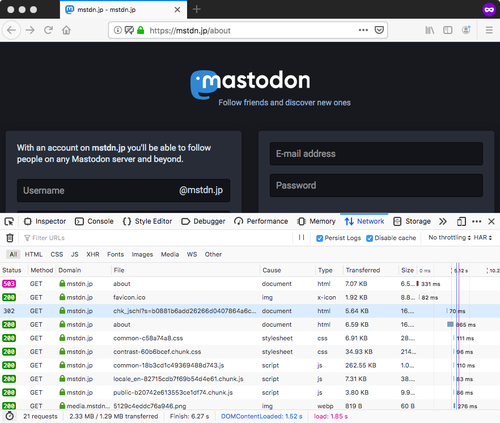Click the E-mail address field
Image resolution: width=500 pixels, height=423 pixels.
point(376,154)
